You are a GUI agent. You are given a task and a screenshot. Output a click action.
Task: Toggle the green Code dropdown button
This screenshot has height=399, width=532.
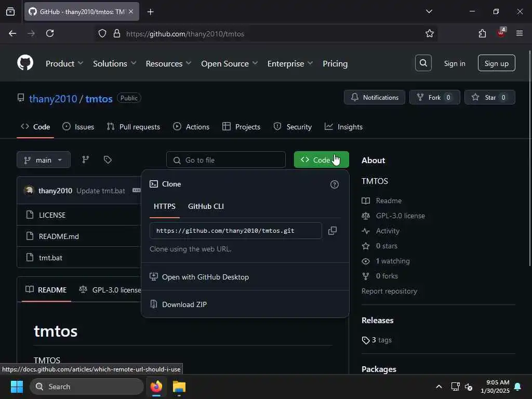(x=321, y=160)
